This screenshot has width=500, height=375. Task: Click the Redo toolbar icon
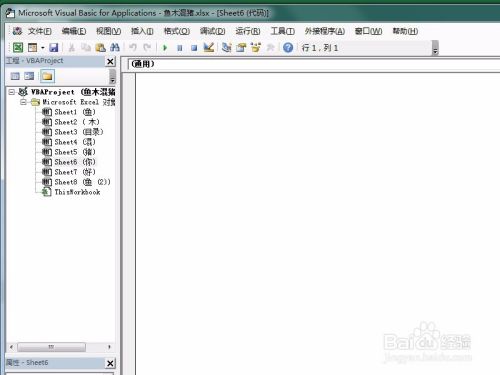click(x=147, y=48)
